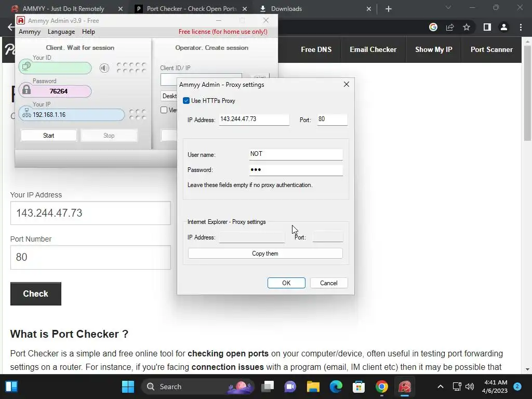Open the Windows Start button

click(x=128, y=387)
